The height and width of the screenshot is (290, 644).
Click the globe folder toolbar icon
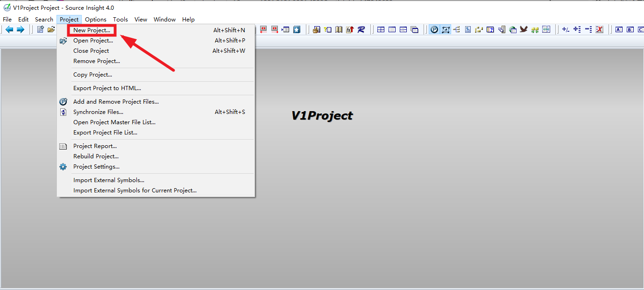click(513, 29)
